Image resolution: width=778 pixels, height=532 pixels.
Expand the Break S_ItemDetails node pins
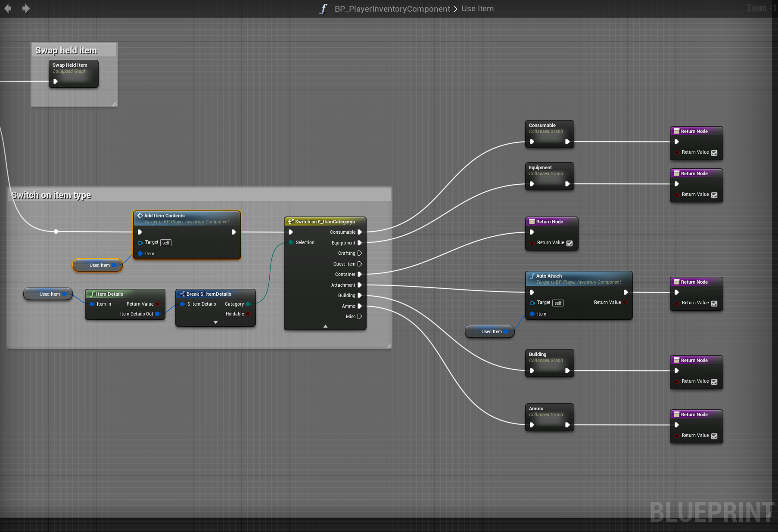click(215, 322)
